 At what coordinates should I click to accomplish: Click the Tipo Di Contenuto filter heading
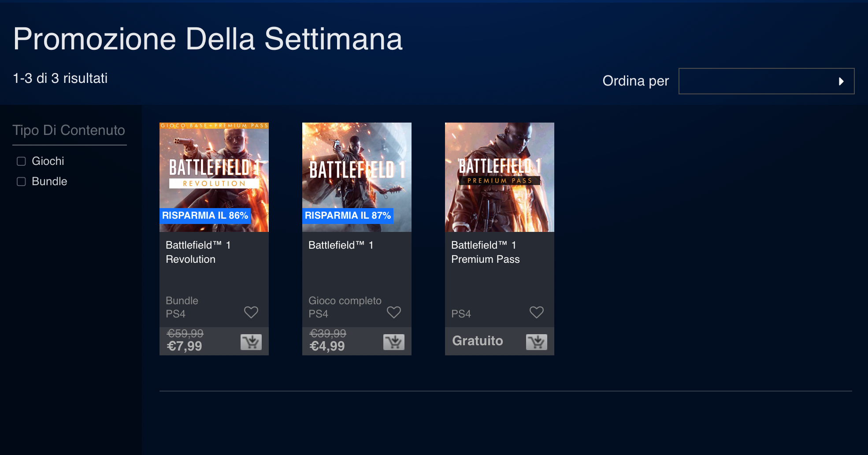point(69,131)
